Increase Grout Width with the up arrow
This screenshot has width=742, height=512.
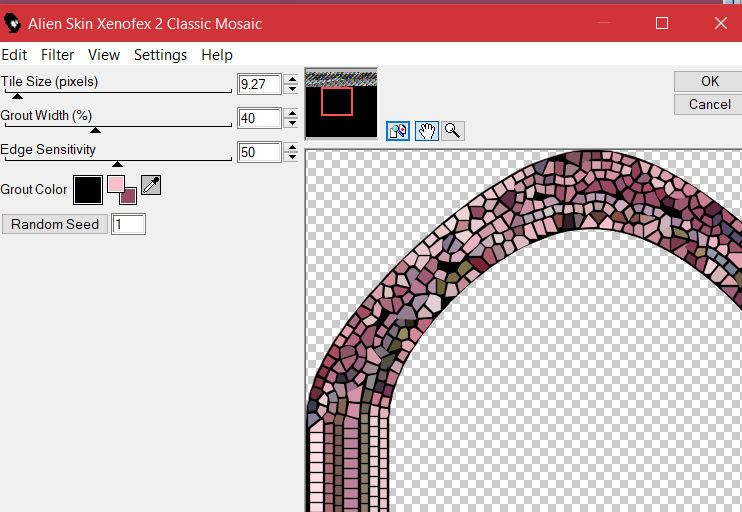pos(292,114)
